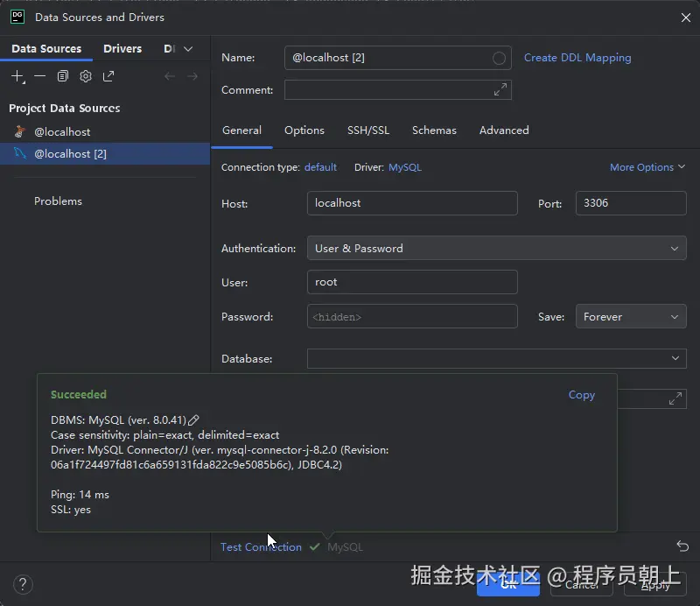Open the Options tab
Screen dimensions: 700x606
(304, 130)
